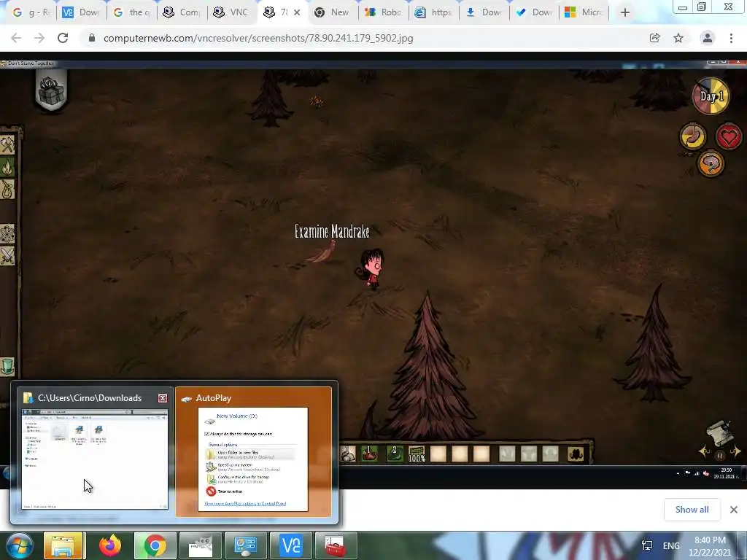The height and width of the screenshot is (560, 747).
Task: Click the Day 1 clock dial
Action: pyautogui.click(x=711, y=96)
